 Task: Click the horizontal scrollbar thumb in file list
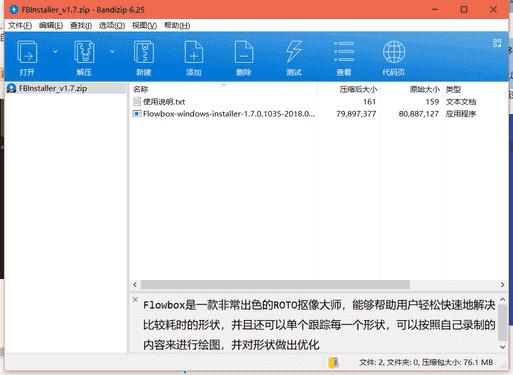pos(275,285)
